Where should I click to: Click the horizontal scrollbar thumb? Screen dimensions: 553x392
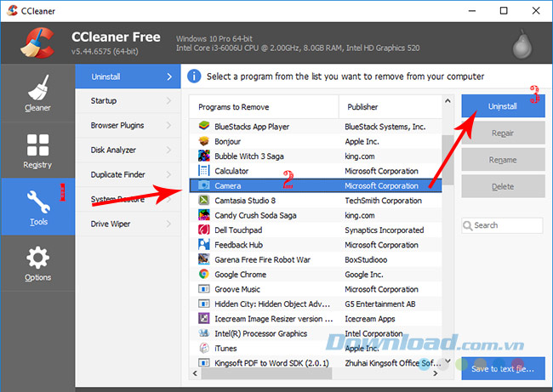click(x=266, y=373)
